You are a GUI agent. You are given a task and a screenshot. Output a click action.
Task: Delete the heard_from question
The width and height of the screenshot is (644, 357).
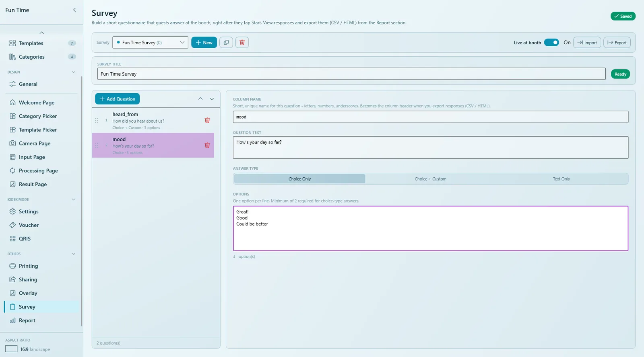coord(207,120)
